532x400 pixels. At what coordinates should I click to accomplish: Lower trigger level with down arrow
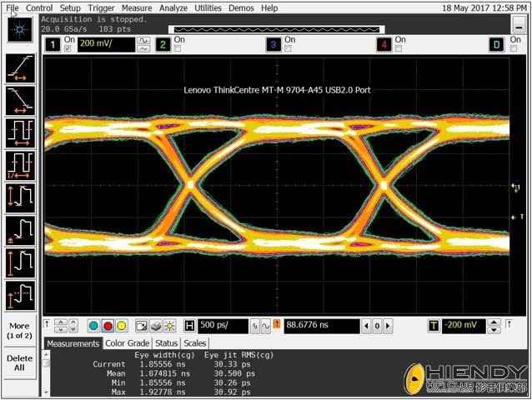[x=494, y=330]
